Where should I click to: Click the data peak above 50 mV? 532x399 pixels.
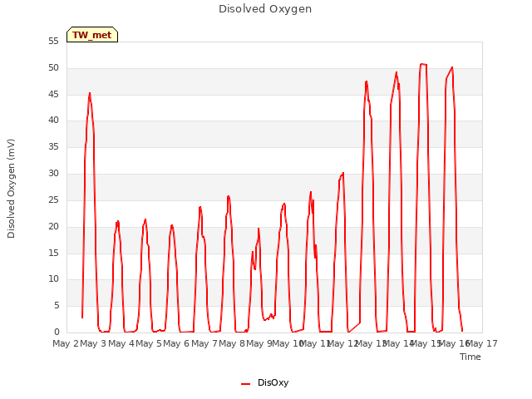(x=423, y=64)
